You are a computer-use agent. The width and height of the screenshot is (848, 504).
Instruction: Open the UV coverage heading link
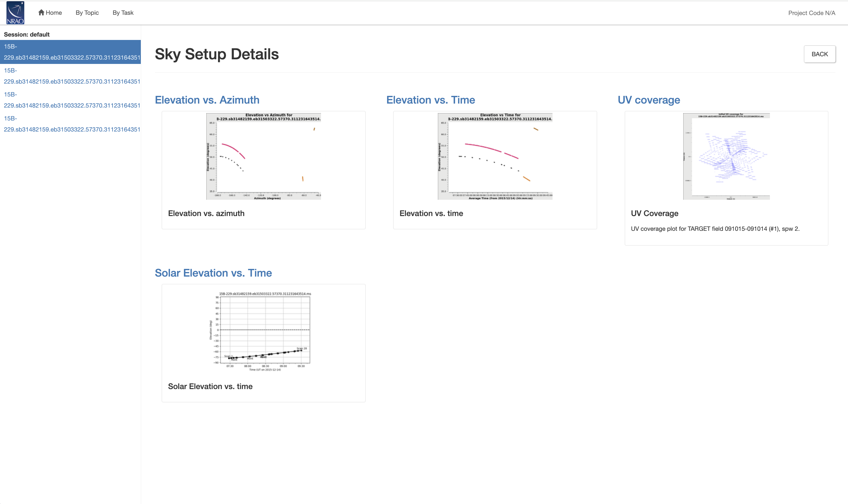pyautogui.click(x=648, y=100)
